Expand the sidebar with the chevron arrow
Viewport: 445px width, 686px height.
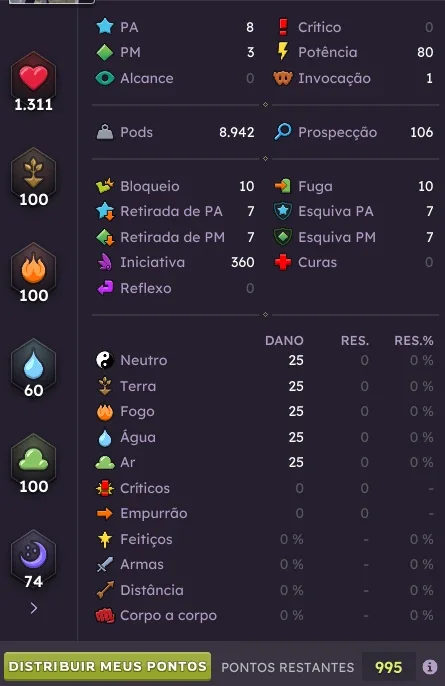tap(34, 608)
